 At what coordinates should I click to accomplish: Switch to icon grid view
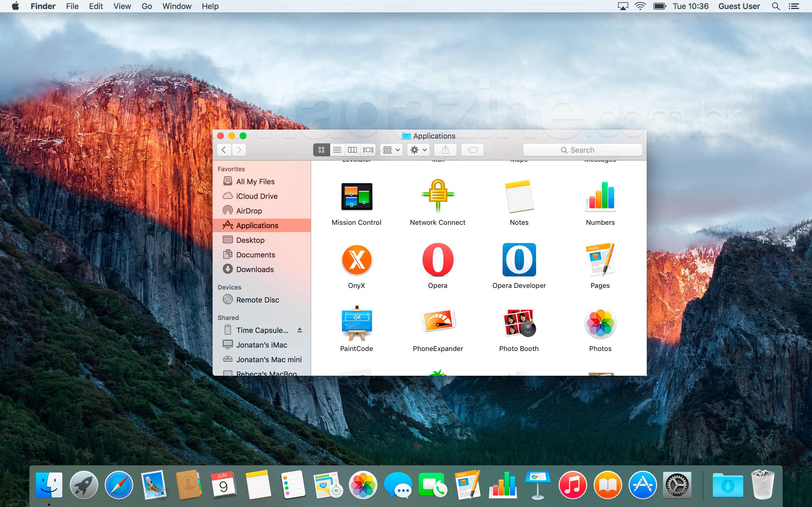coord(321,150)
